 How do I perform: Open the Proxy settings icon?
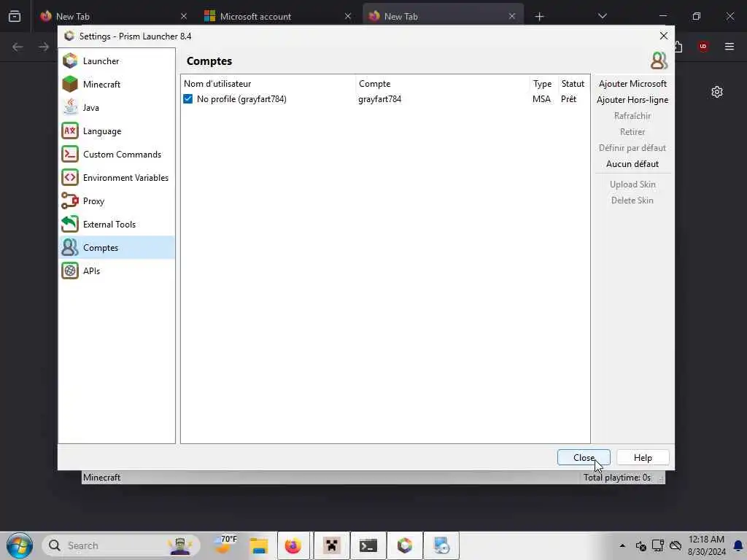(70, 201)
